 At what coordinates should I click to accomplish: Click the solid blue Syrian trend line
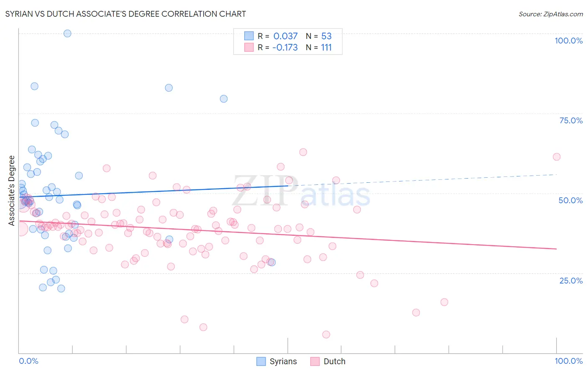(153, 191)
